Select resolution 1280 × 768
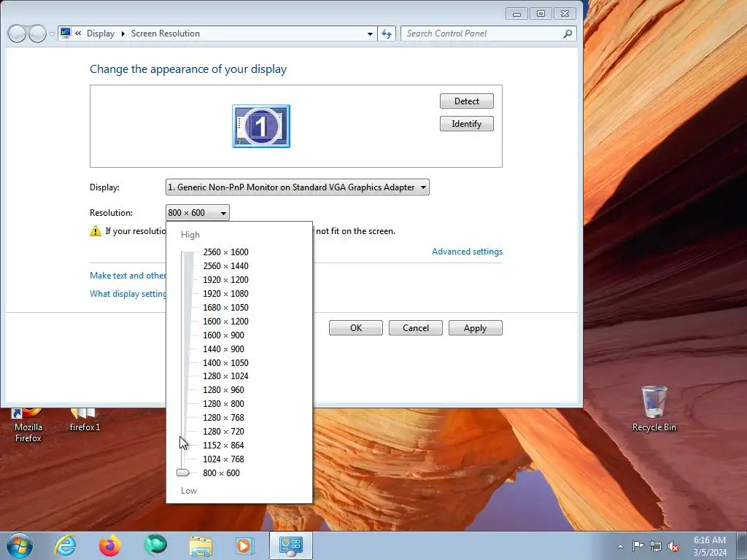Screen dimensions: 747x560 coord(223,417)
